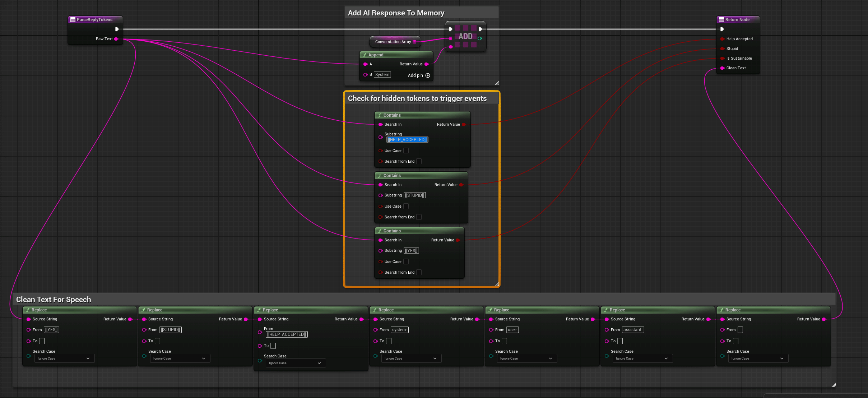Click the Clean Text input pin on Return Node
This screenshot has height=398, width=868.
click(x=722, y=68)
